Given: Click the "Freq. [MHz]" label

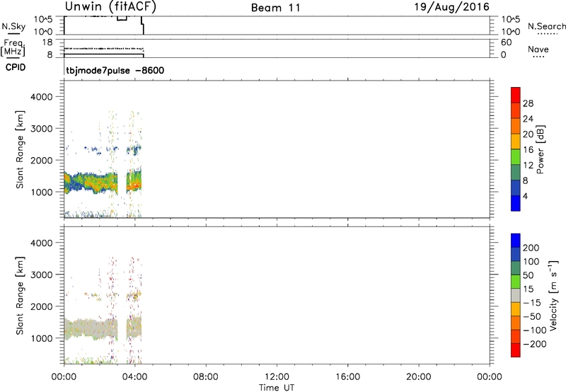Looking at the screenshot, I should [13, 47].
